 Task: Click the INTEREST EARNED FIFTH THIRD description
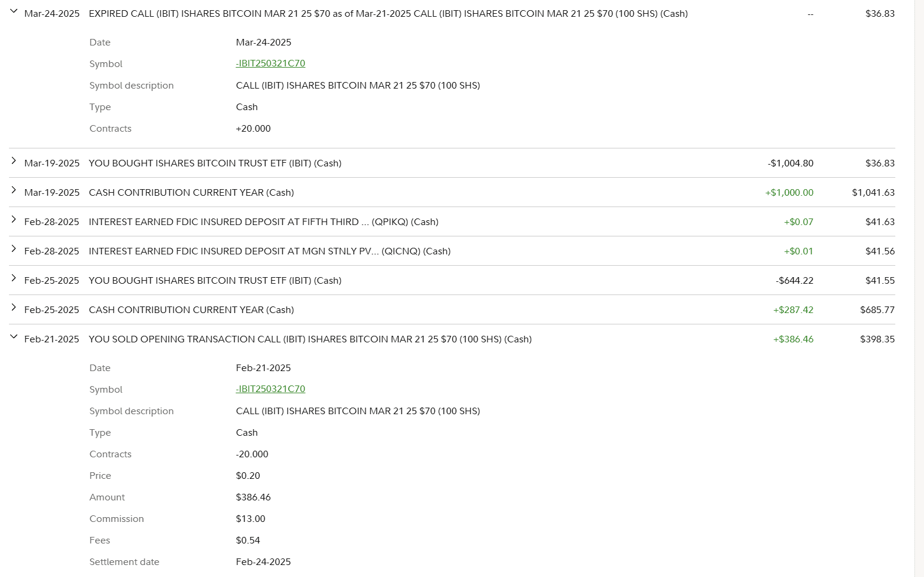point(263,222)
